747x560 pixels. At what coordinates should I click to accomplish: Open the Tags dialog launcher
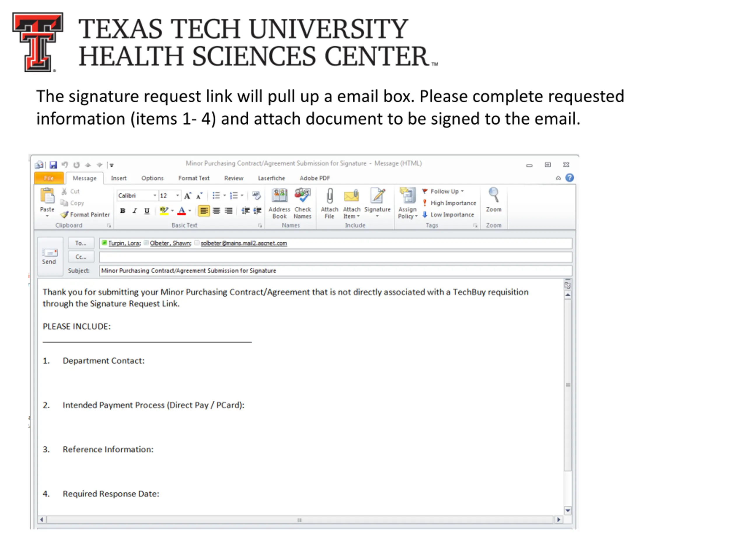[475, 225]
